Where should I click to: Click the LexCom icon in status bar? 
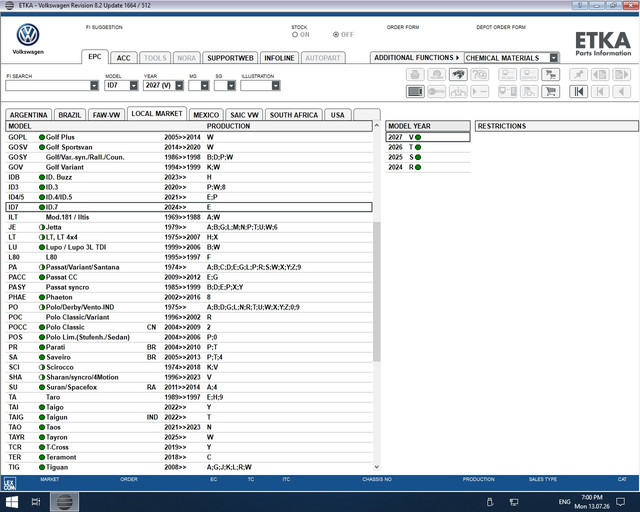click(x=10, y=483)
